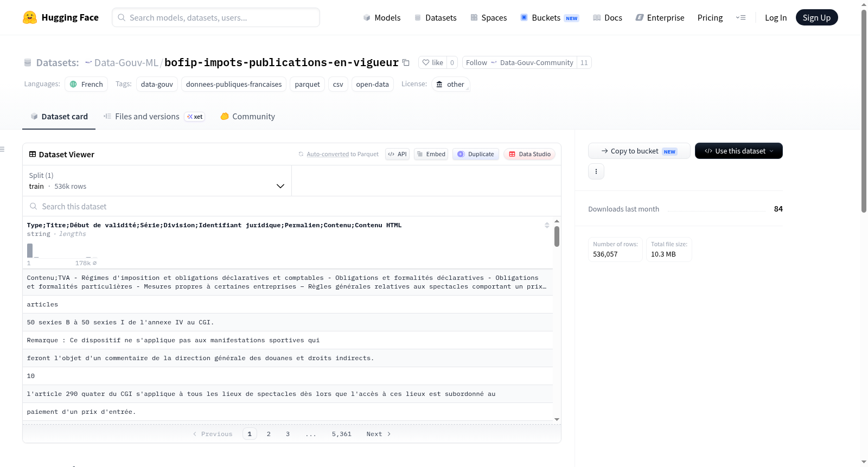868x467 pixels.
Task: Open Docs in the top navigation
Action: (x=608, y=17)
